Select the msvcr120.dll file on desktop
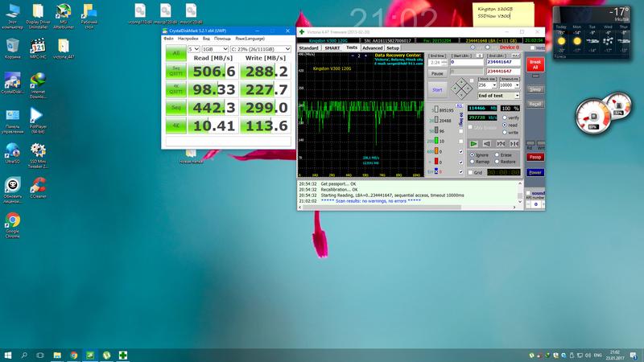This screenshot has height=362, width=644. [191, 14]
